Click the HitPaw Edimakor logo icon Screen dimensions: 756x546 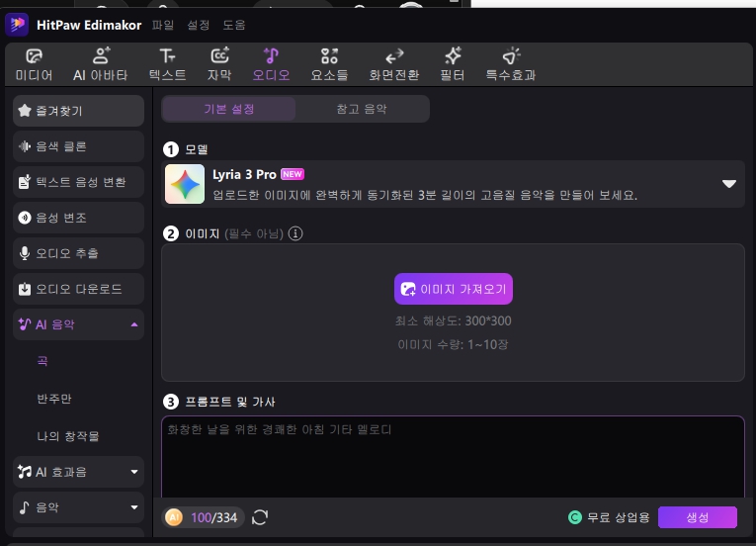pos(17,24)
